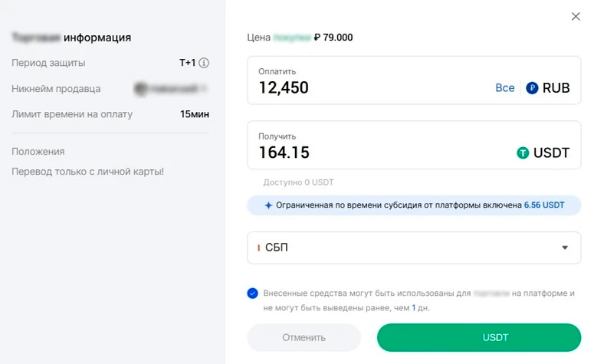Click the Положения terms heading
594x364 pixels.
[x=38, y=152]
